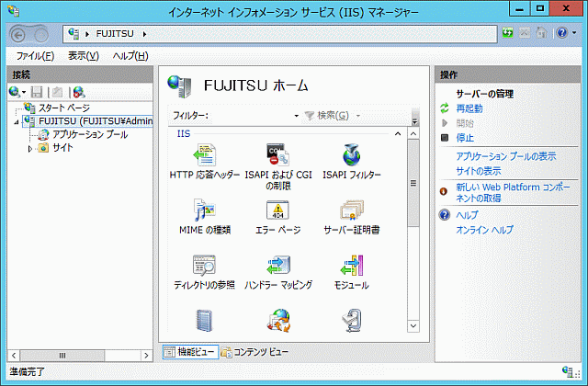Click FUJITSU in the address bar breadcrumb
The width and height of the screenshot is (588, 386).
click(x=115, y=34)
